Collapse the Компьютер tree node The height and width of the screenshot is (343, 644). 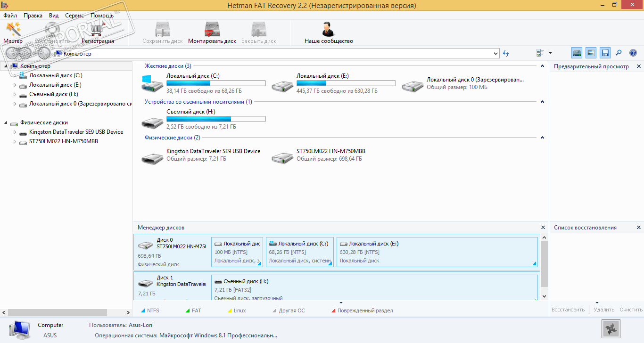(x=6, y=66)
